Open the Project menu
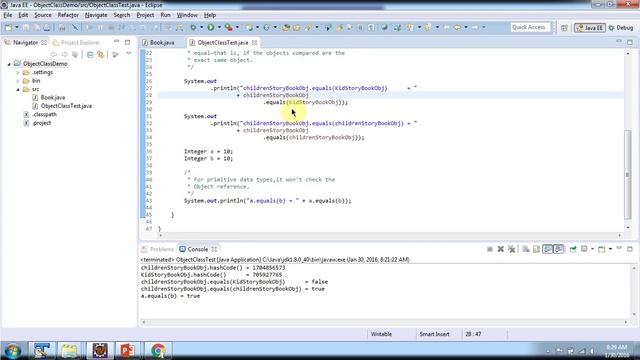The image size is (640, 360). click(145, 15)
